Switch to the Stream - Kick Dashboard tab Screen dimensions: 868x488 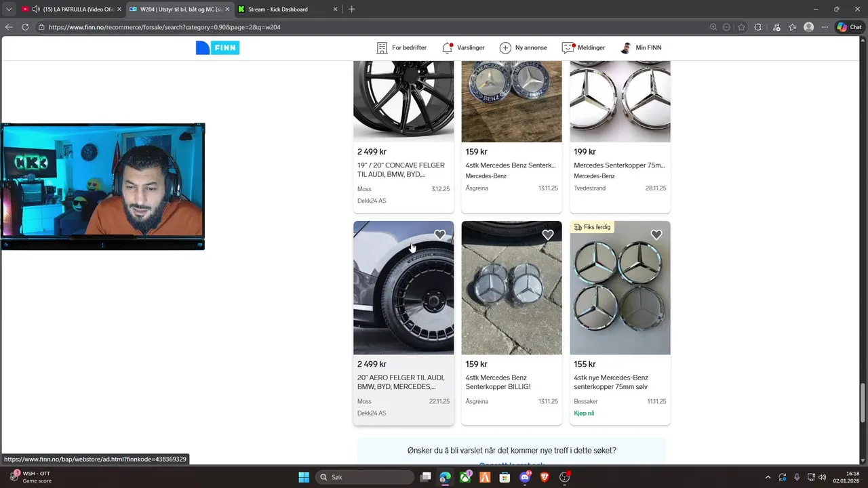288,9
